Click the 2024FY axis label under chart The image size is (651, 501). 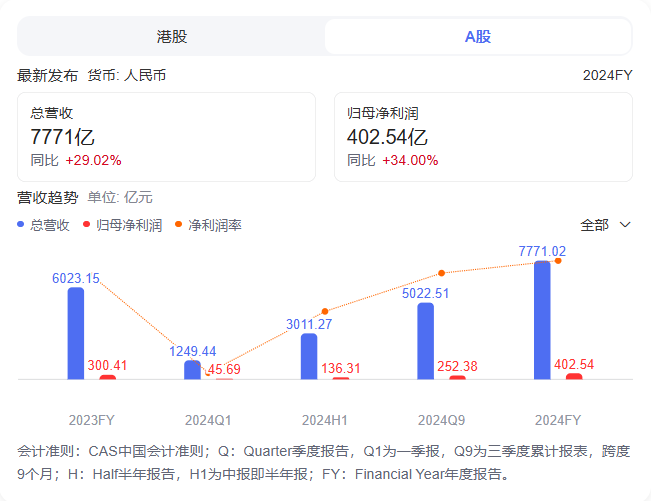click(x=558, y=420)
